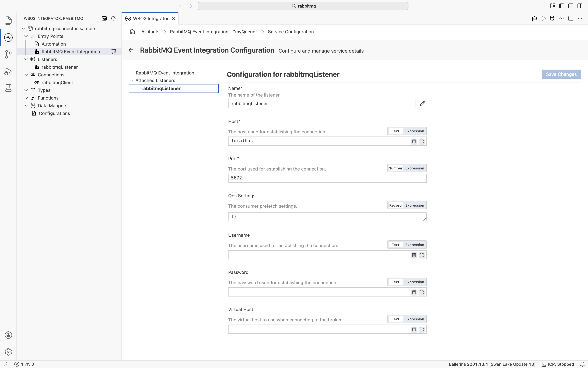Expand the Host field editor
Image resolution: width=588 pixels, height=368 pixels.
422,141
